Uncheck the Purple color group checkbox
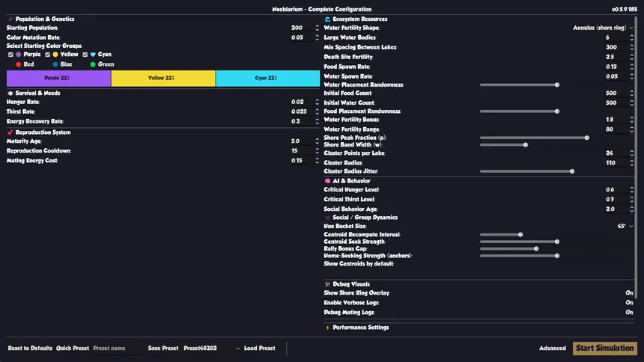Screen dimensions: 644x362 [x=10, y=55]
